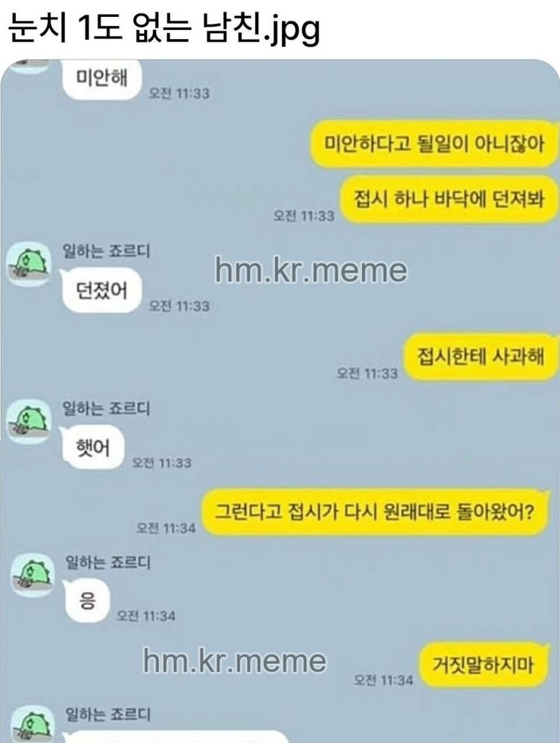Tap the 접시 하나 바닥에 던져봐 message
Viewport: 560px width, 743px height.
coord(448,199)
